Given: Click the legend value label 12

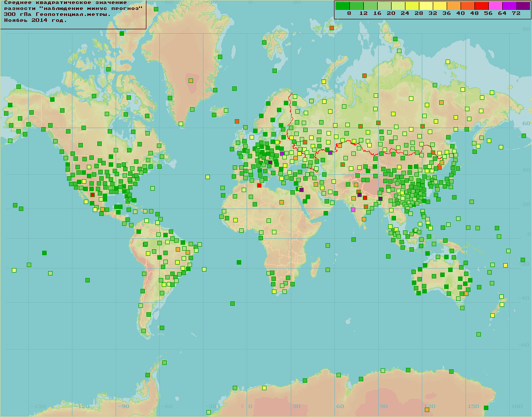Looking at the screenshot, I should coord(363,13).
